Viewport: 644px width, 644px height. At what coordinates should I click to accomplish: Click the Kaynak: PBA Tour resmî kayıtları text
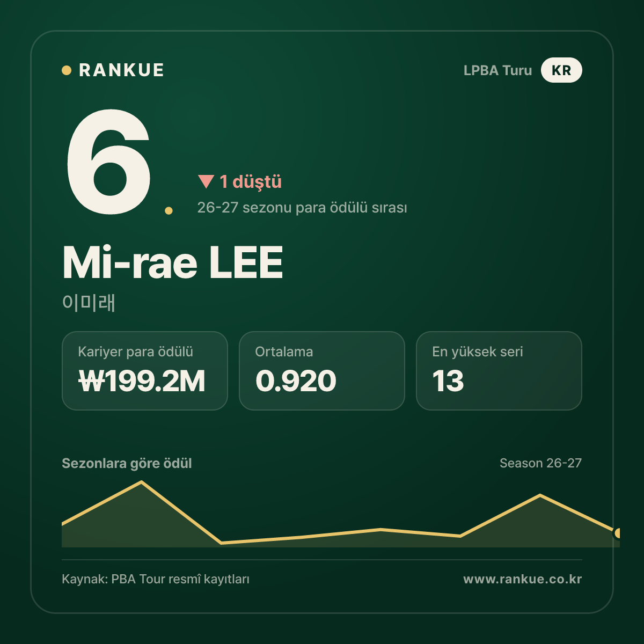point(156,579)
